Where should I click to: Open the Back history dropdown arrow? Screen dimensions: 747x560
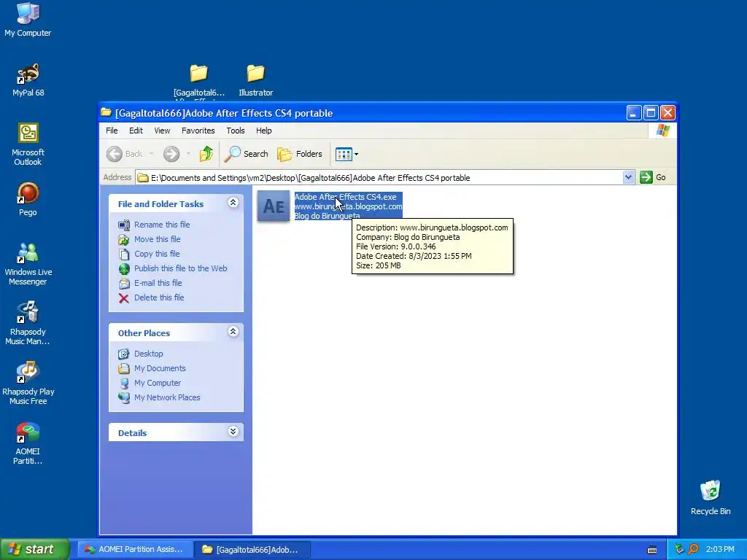click(x=152, y=154)
